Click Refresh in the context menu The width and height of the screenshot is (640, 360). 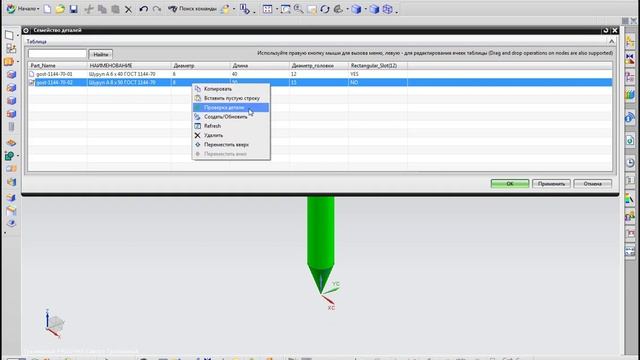[231, 126]
